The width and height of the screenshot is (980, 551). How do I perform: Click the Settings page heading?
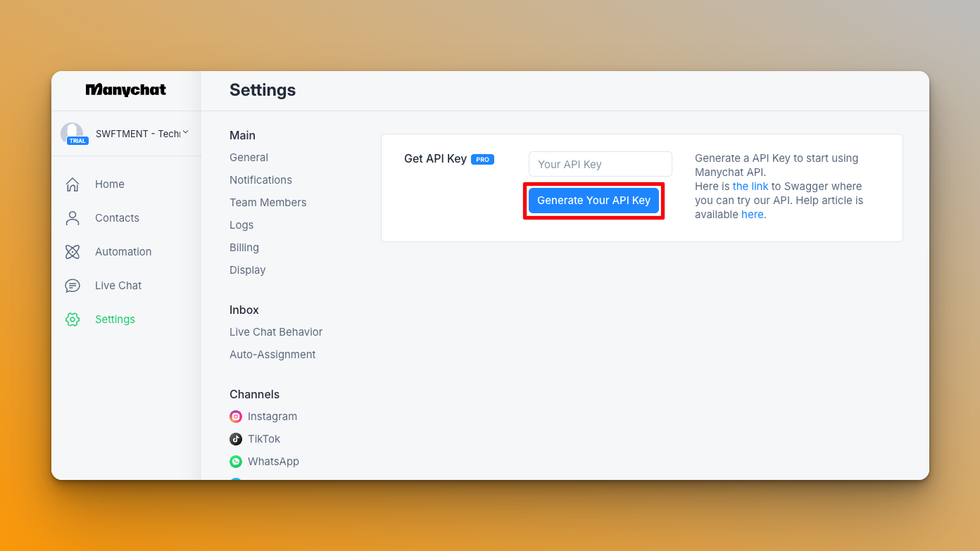coord(263,90)
